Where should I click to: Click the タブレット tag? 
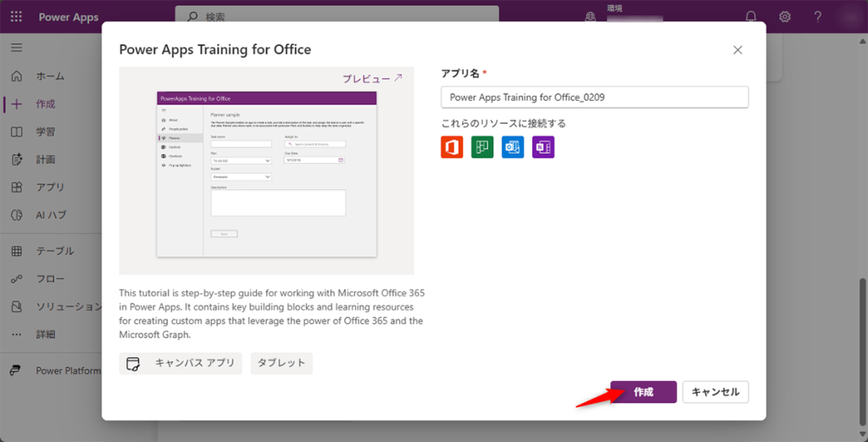pyautogui.click(x=281, y=363)
